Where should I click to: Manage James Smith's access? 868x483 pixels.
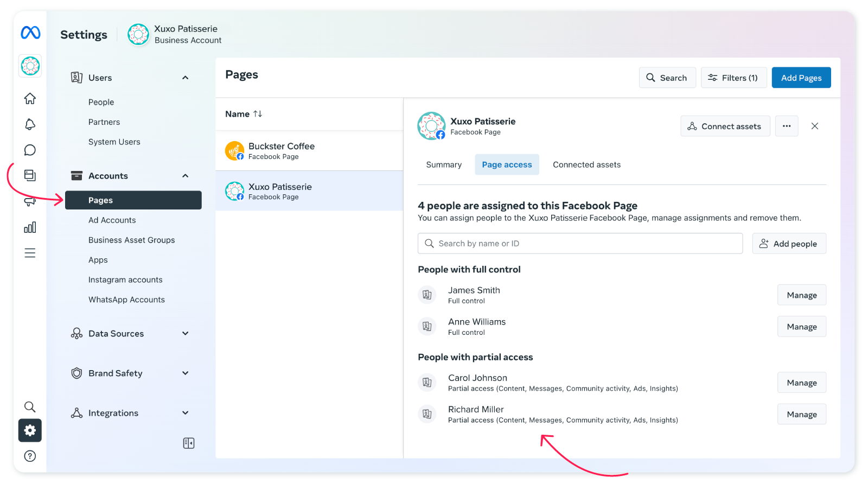click(802, 295)
